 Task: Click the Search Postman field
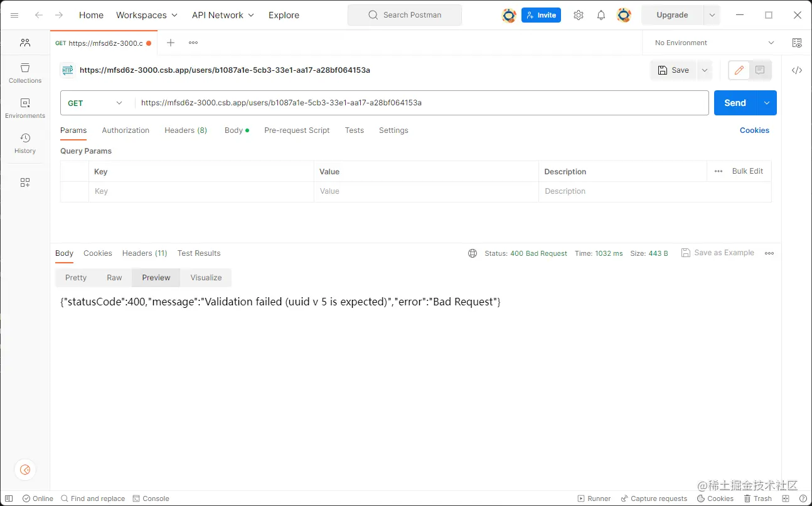(405, 15)
